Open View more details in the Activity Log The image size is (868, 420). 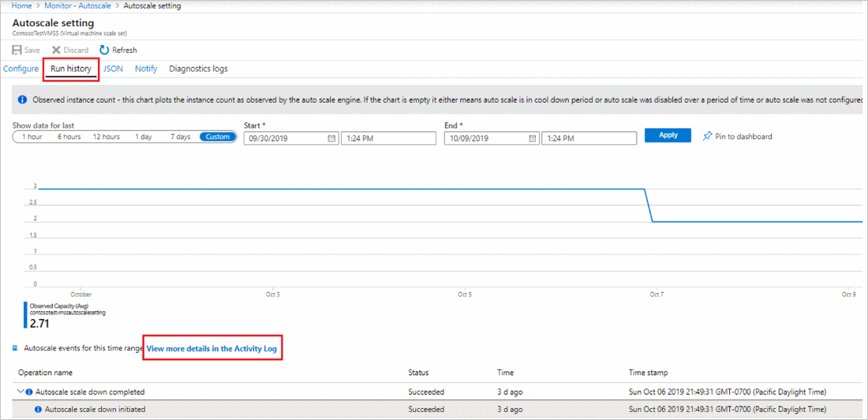coord(211,348)
